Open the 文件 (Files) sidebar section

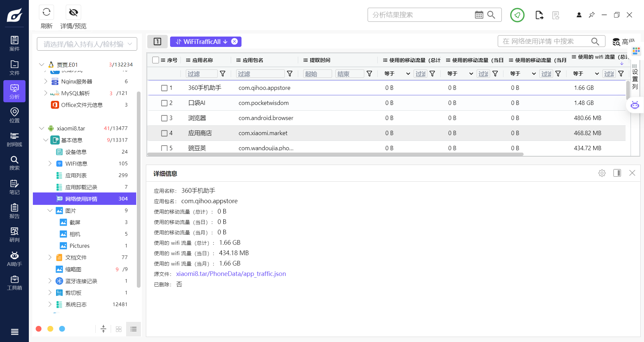[x=14, y=68]
